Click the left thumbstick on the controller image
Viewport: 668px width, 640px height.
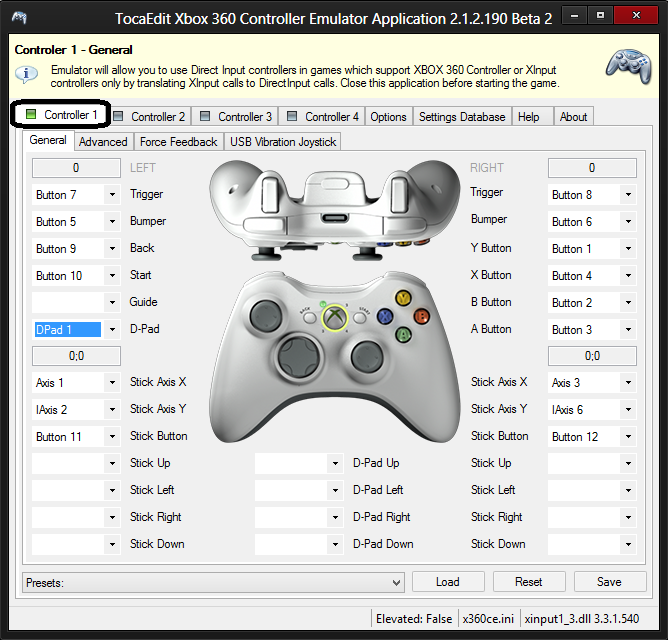coord(266,317)
